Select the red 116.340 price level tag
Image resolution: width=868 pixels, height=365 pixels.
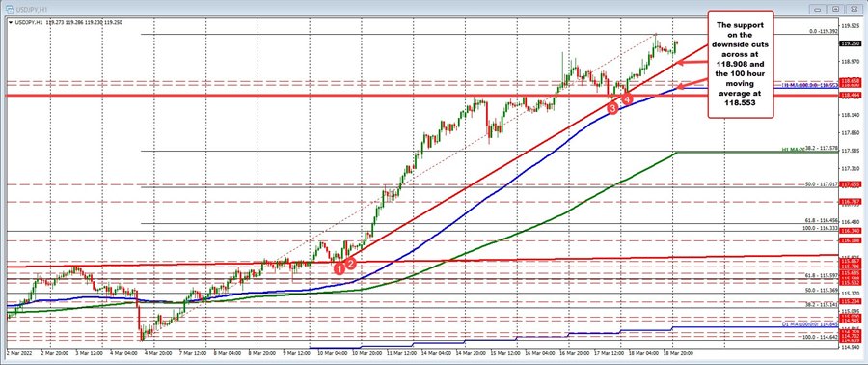(x=852, y=231)
